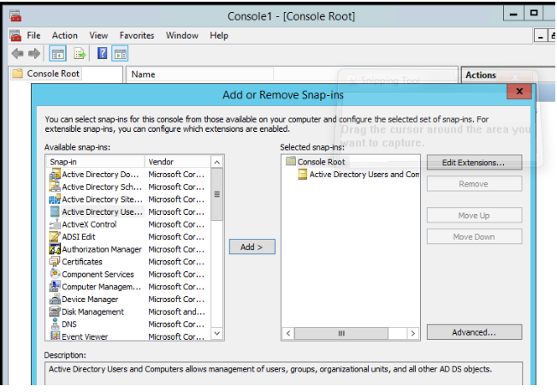Select the ActiveX Control row text
Image resolution: width=557 pixels, height=392 pixels.
pos(89,224)
